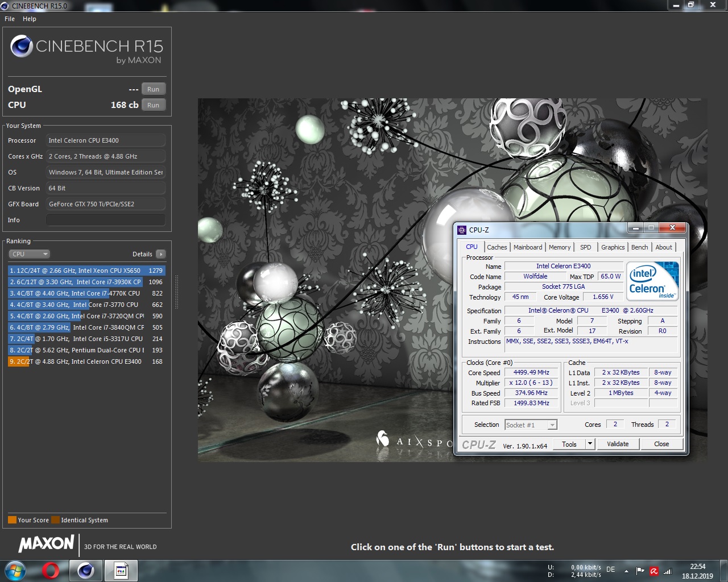
Task: Select ranking row Xeon CPU X5650
Action: click(x=86, y=271)
